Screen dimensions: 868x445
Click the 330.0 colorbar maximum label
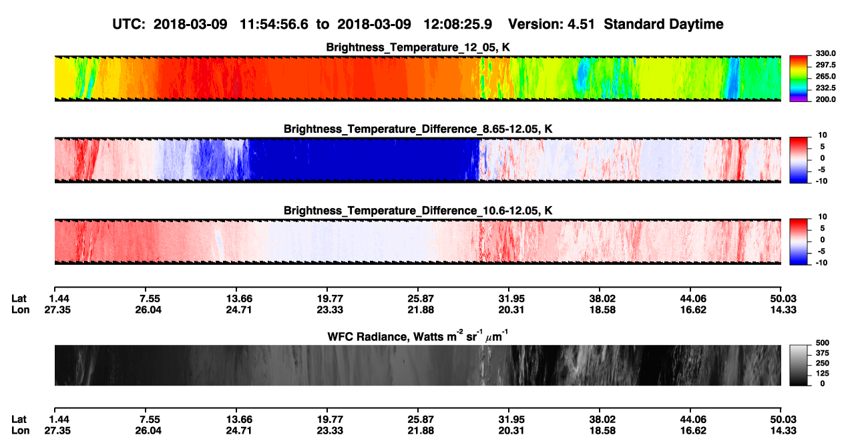825,54
